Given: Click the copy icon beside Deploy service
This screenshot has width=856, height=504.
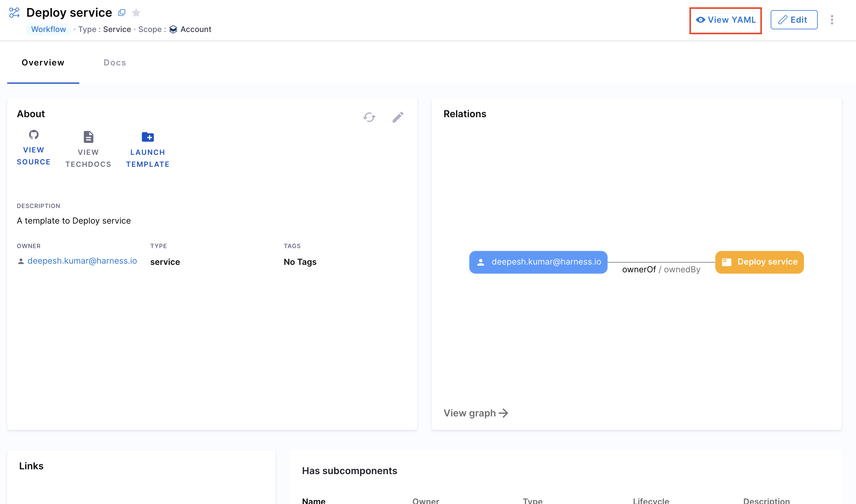Looking at the screenshot, I should click(122, 13).
